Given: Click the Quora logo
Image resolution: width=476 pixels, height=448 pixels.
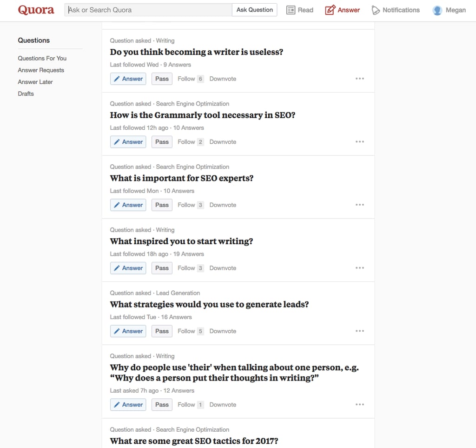Looking at the screenshot, I should (x=36, y=10).
